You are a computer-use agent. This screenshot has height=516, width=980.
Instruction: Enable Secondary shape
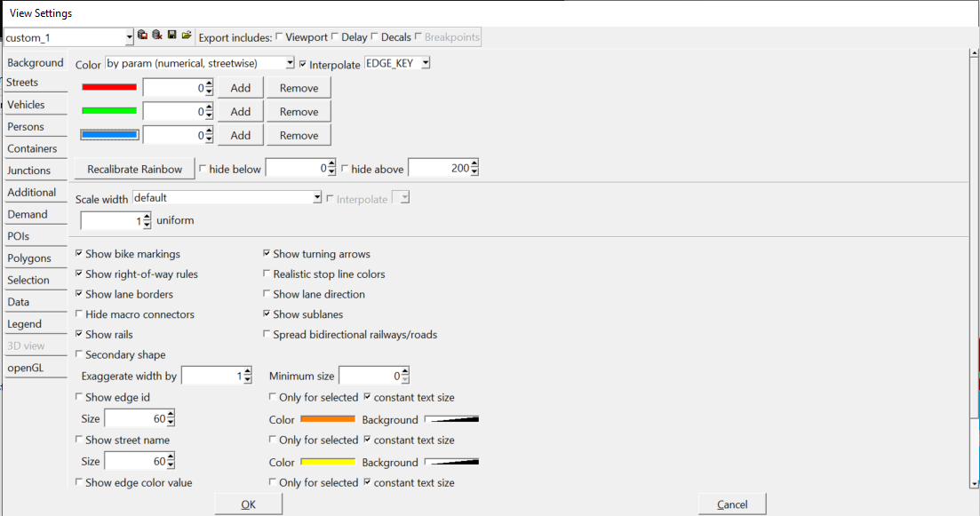pos(79,353)
